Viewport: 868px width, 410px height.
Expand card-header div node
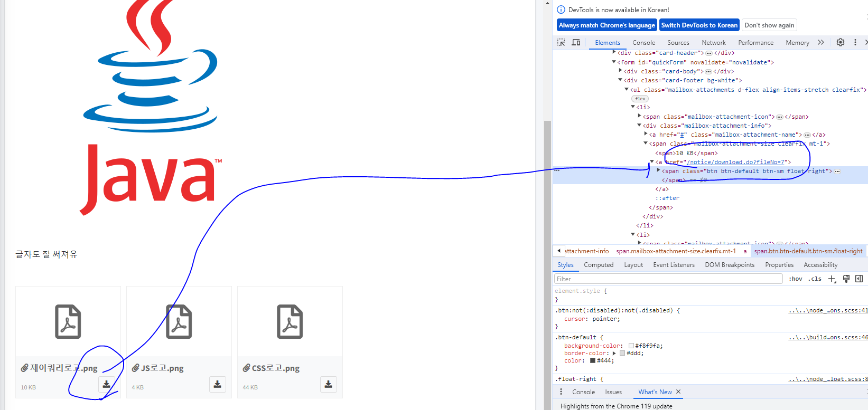click(614, 52)
